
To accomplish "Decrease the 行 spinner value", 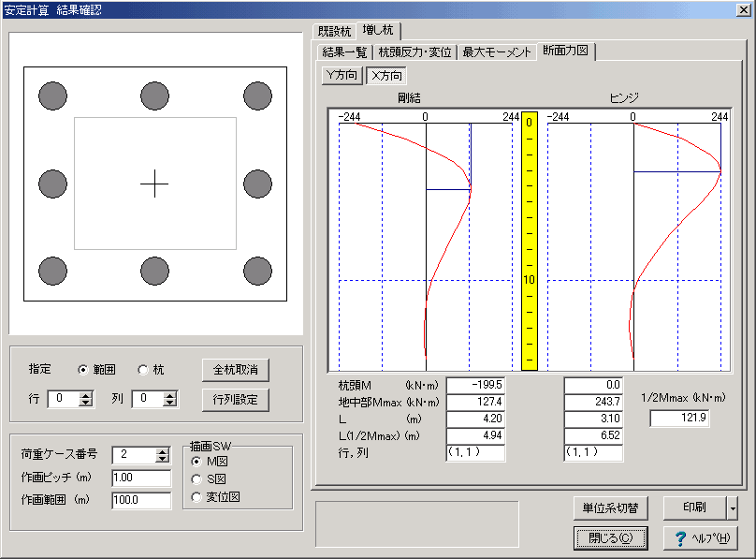I will pyautogui.click(x=86, y=403).
